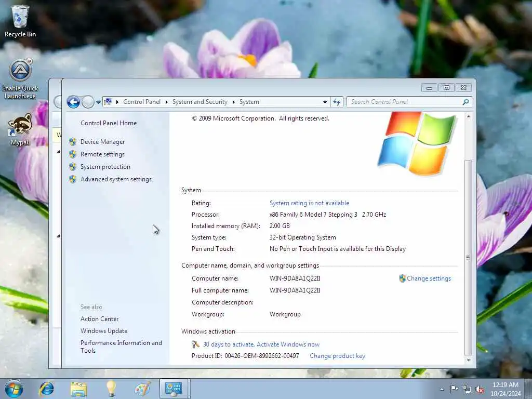Click Product ID 00426-OEM-8992662-00497 text
Screen dimensions: 532x399
pos(245,356)
